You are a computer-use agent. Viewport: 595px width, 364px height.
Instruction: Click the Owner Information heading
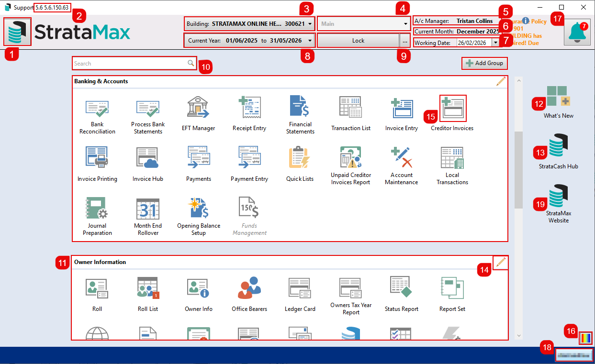(x=100, y=262)
